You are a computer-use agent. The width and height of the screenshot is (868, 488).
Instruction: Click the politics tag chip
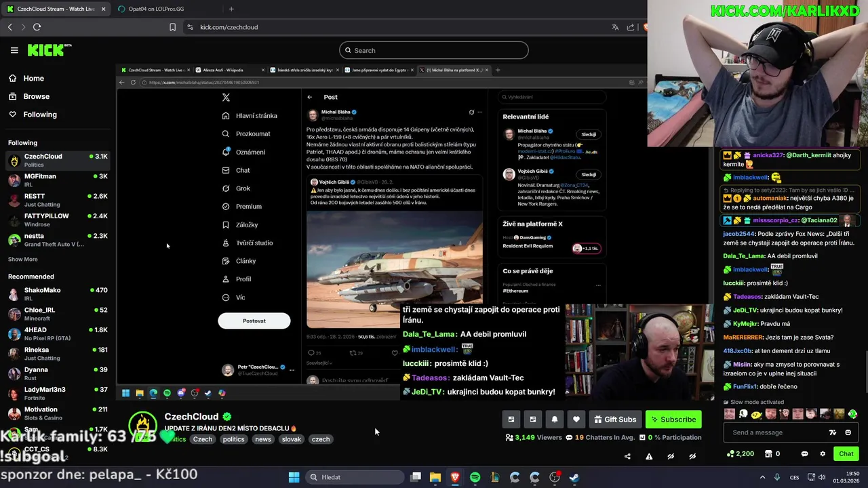[x=233, y=439]
